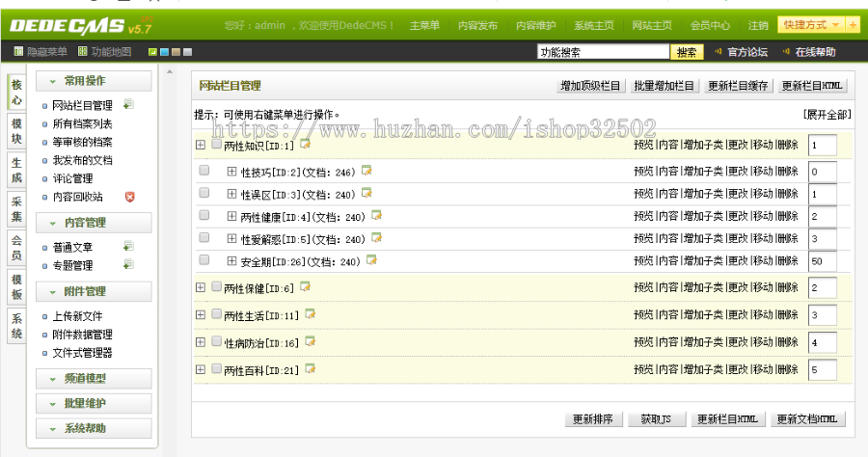
Task: Click the edit icon beside 两性保健[ID:6]
Action: click(x=305, y=286)
